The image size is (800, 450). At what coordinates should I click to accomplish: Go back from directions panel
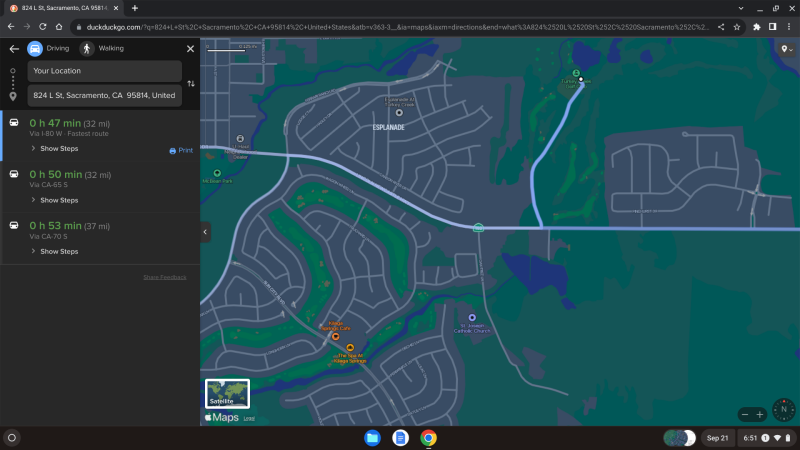click(14, 49)
